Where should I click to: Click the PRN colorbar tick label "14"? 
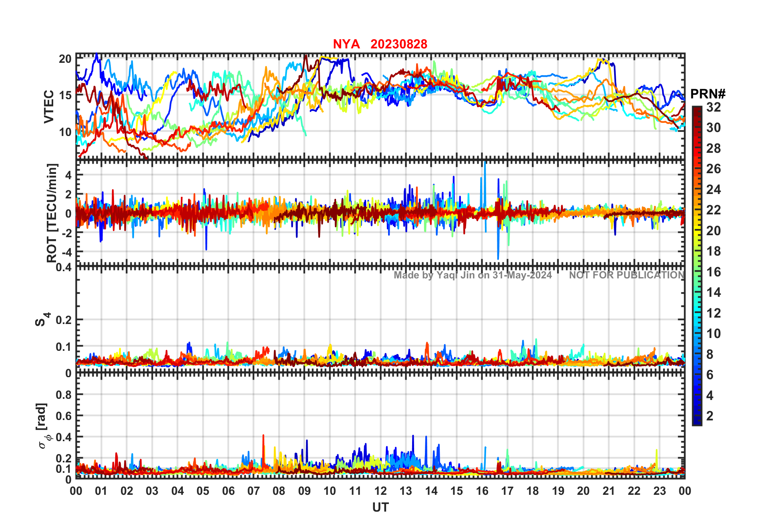point(713,292)
